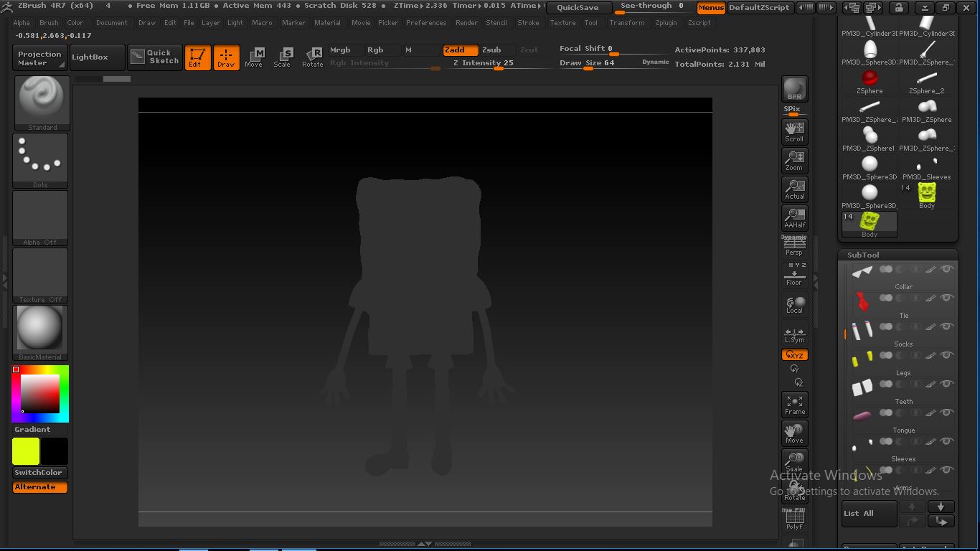Collapse the SubTool panel header
Viewport: 980px width, 551px height.
[x=863, y=255]
